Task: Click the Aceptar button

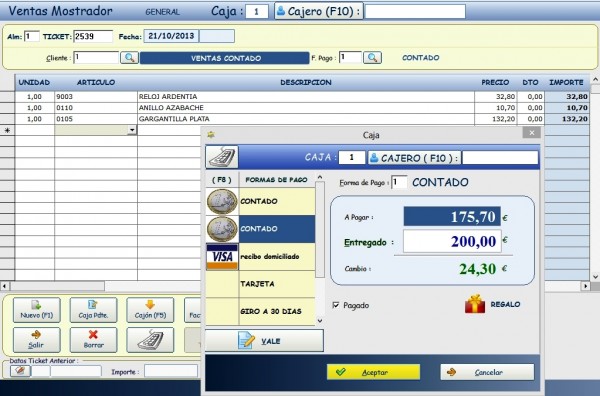Action: pos(373,372)
